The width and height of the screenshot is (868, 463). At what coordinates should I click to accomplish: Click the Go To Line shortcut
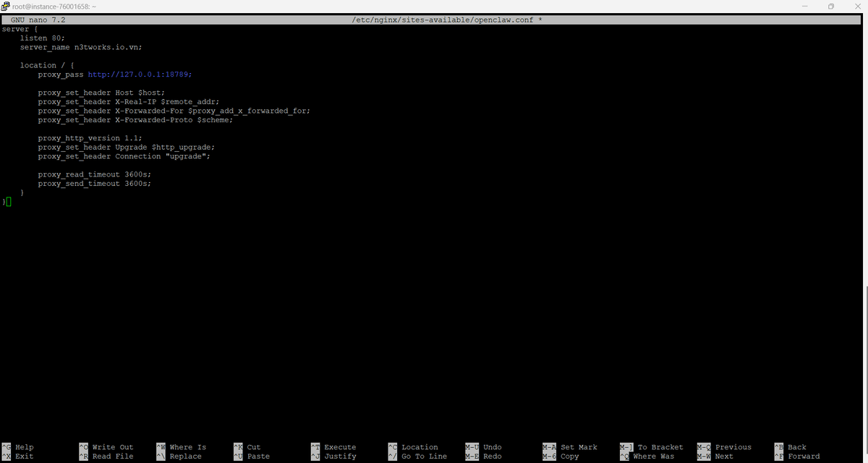tap(424, 456)
